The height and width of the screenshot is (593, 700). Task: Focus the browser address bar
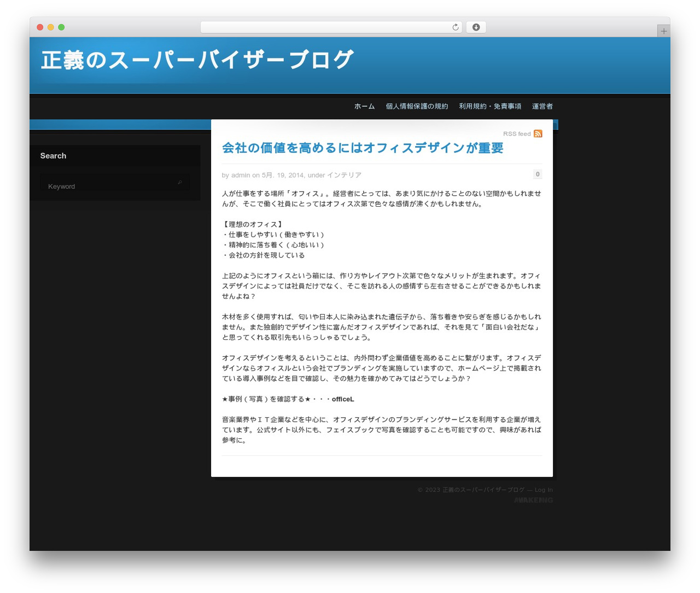click(331, 27)
